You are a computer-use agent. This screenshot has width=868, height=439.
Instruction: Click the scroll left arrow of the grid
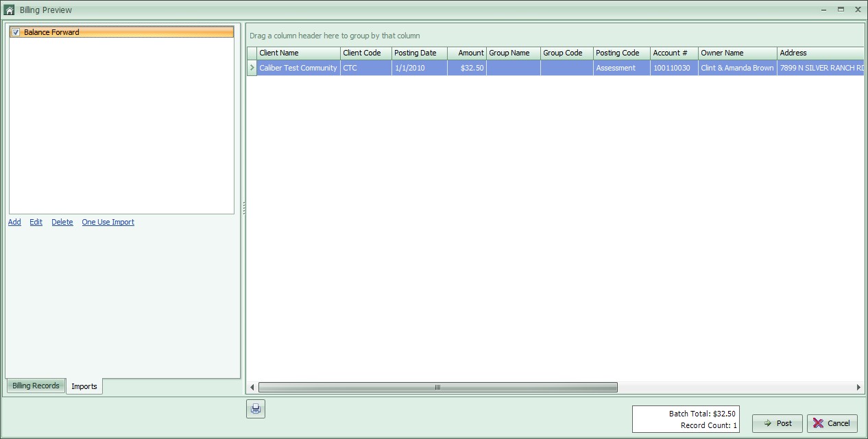[252, 387]
